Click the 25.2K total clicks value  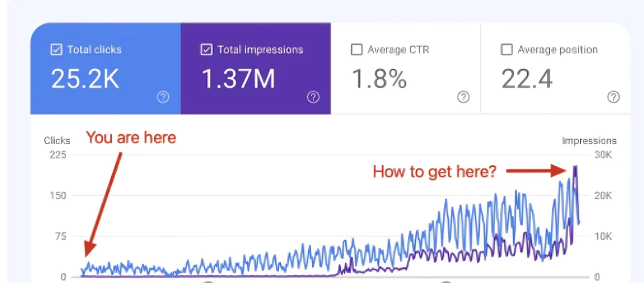(85, 79)
